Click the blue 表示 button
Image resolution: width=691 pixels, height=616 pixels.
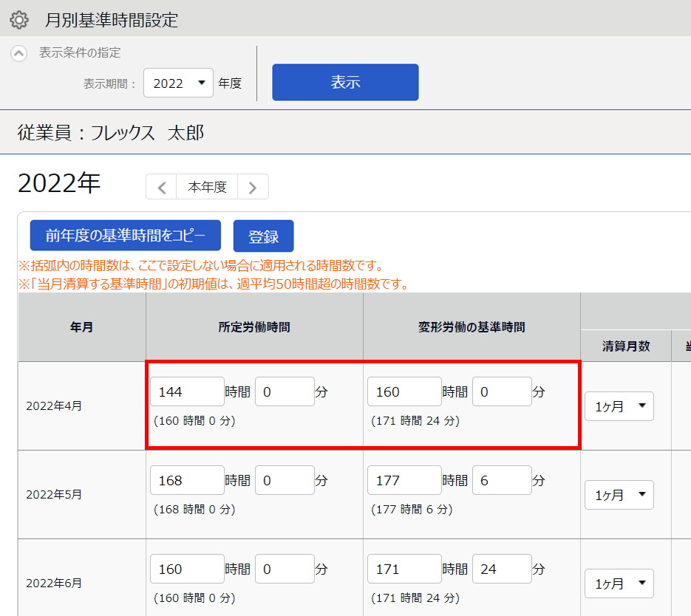(x=346, y=82)
